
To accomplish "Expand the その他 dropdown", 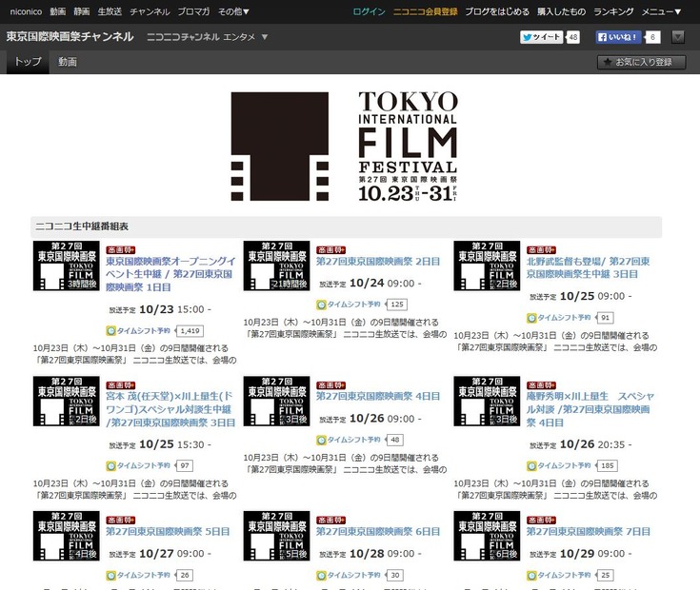I will 233,11.
